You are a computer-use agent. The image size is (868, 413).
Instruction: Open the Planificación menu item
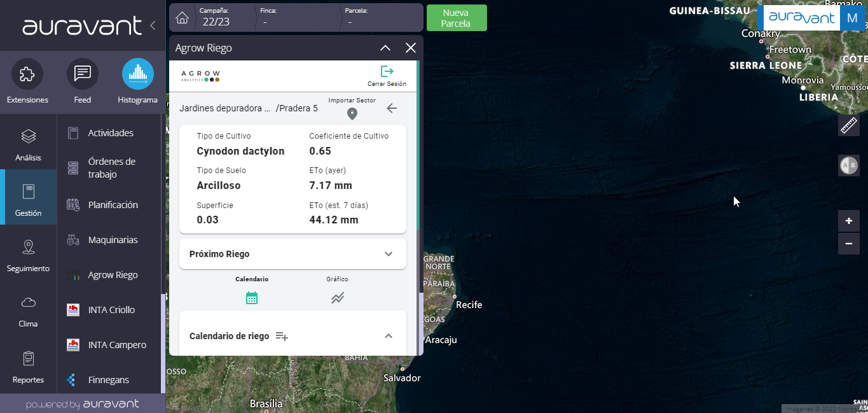pos(109,205)
